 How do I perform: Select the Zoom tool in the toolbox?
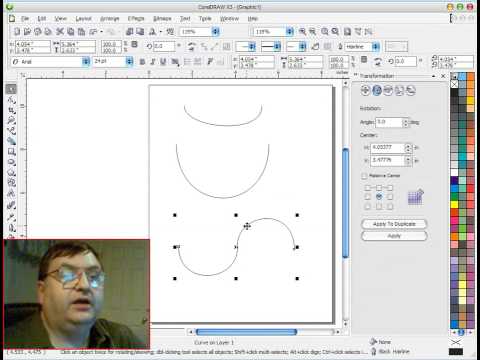tap(11, 121)
